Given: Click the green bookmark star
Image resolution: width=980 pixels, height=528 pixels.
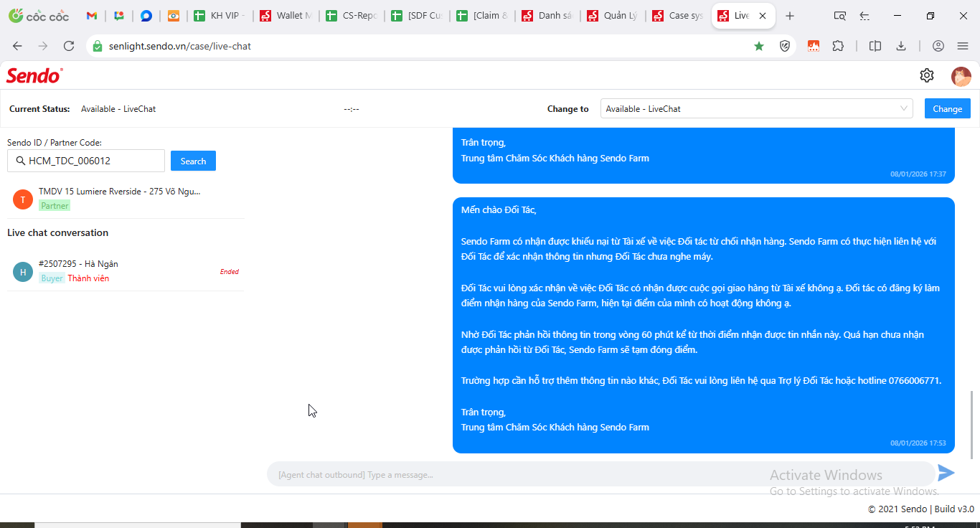Looking at the screenshot, I should click(x=759, y=46).
